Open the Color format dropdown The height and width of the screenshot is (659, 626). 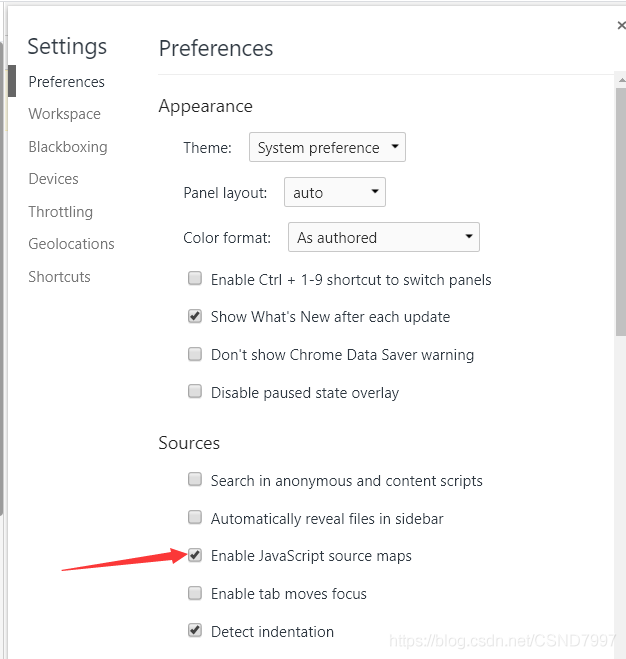pos(384,237)
